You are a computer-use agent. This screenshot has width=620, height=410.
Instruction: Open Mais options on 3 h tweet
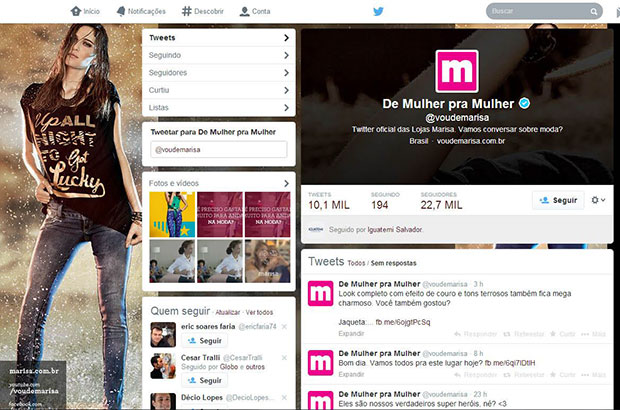pos(594,334)
